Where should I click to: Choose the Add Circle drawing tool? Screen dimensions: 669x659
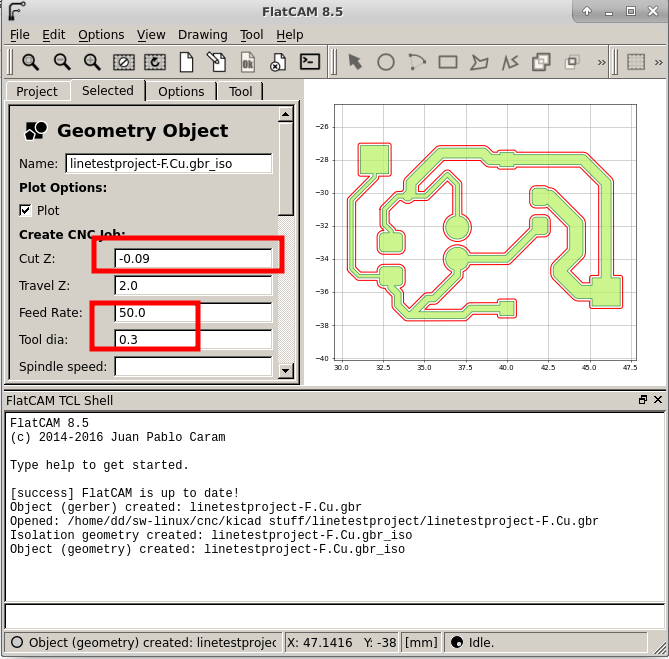coord(386,62)
